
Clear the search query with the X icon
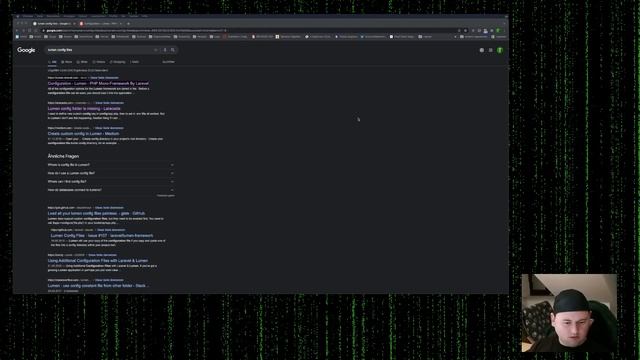point(156,50)
